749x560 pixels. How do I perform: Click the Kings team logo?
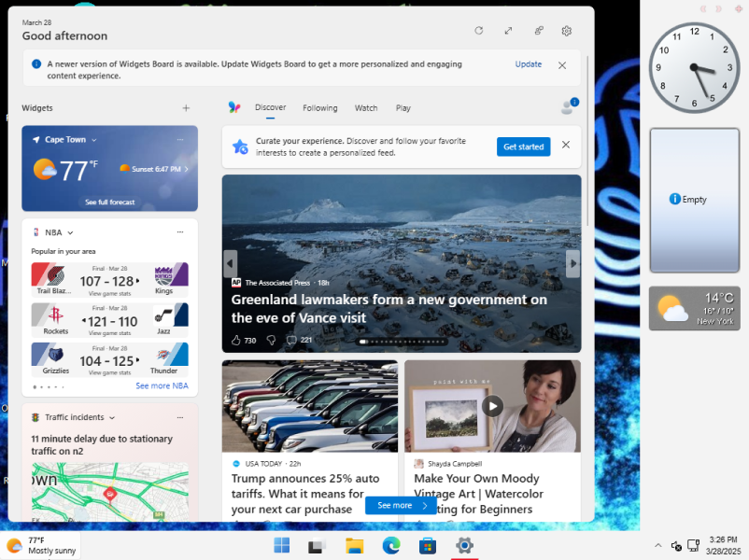(163, 275)
